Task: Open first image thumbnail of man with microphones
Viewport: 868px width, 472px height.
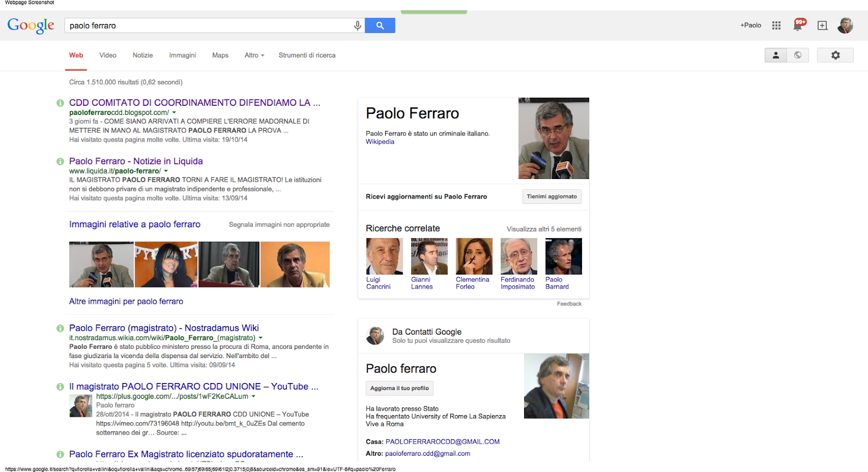Action: (101, 264)
